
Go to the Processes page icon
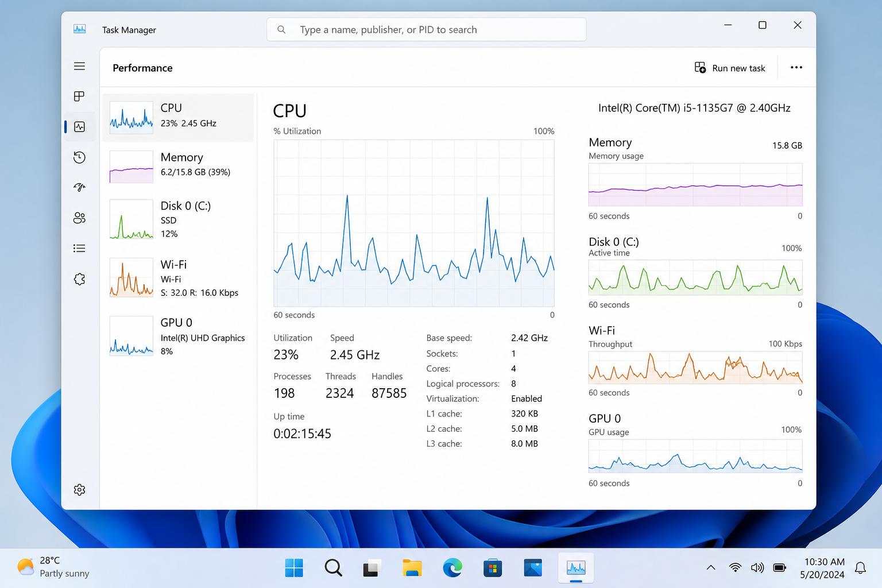(79, 96)
